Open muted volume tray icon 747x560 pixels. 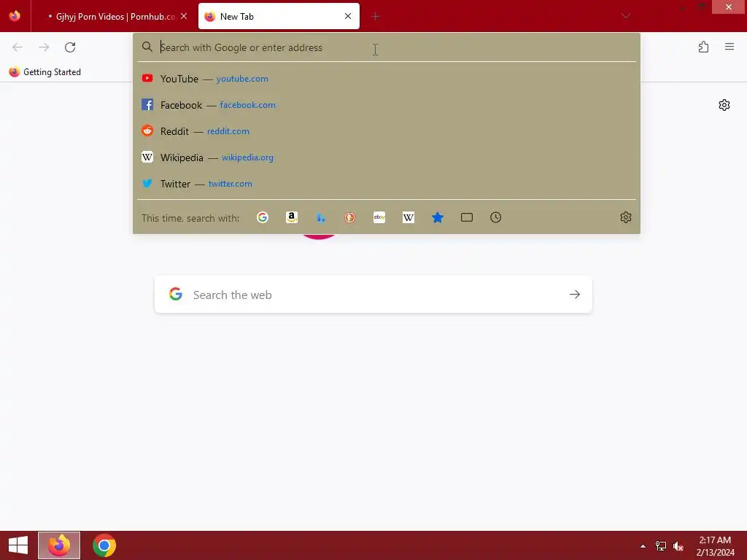pyautogui.click(x=678, y=545)
